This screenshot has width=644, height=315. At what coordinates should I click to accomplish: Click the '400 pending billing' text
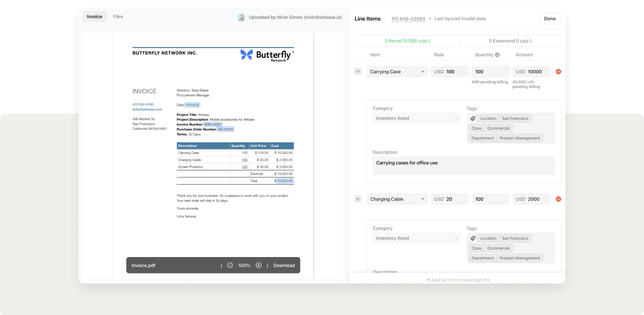pos(490,82)
